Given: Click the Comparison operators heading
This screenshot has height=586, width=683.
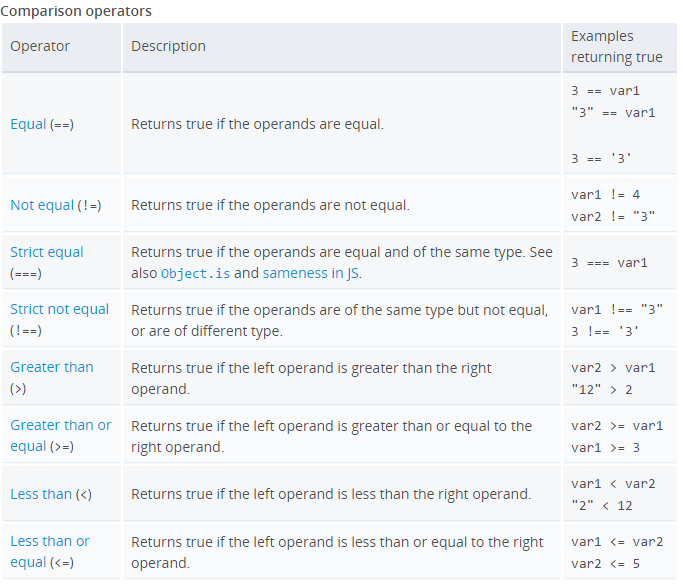Looking at the screenshot, I should pyautogui.click(x=77, y=11).
